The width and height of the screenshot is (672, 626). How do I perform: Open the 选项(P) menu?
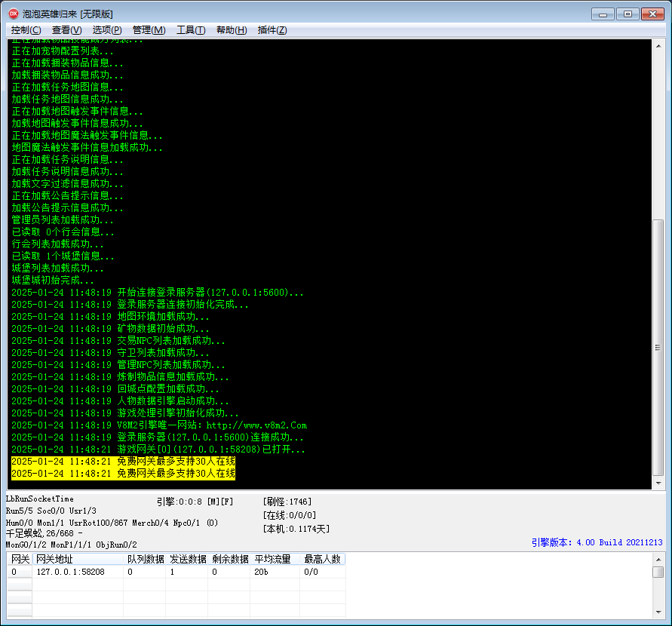tap(107, 30)
